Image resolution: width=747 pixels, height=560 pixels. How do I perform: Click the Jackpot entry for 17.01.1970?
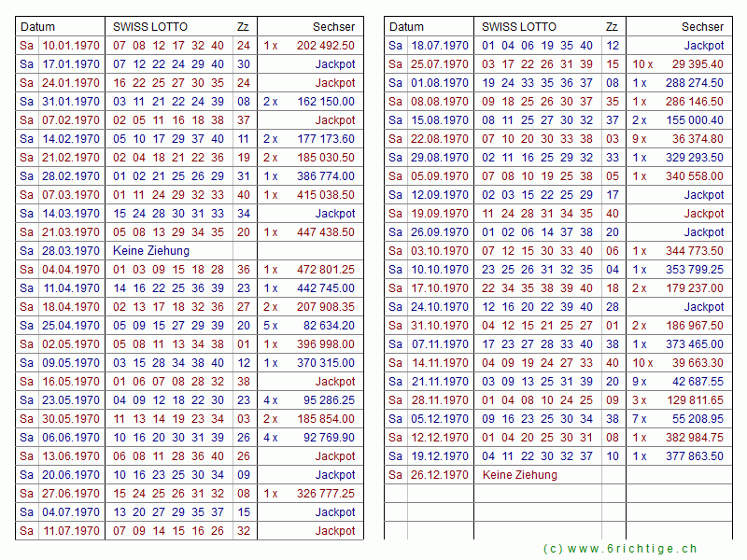[x=334, y=64]
